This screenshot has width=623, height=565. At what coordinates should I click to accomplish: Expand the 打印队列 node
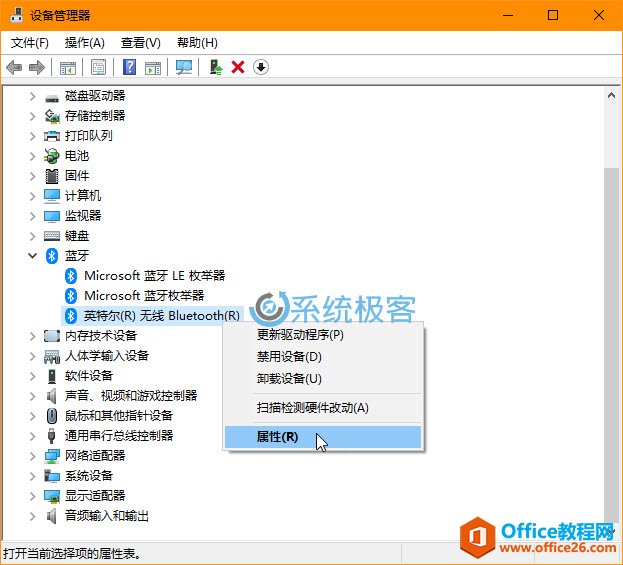click(x=33, y=136)
